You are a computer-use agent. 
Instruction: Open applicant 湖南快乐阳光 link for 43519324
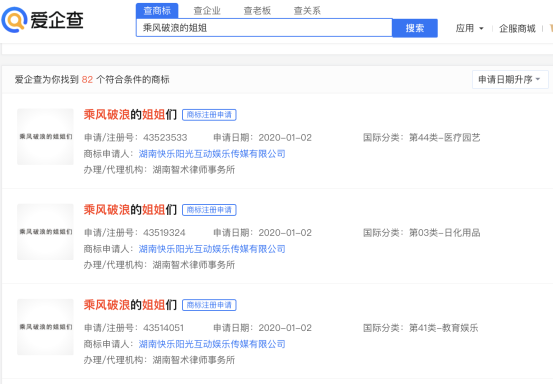point(212,249)
